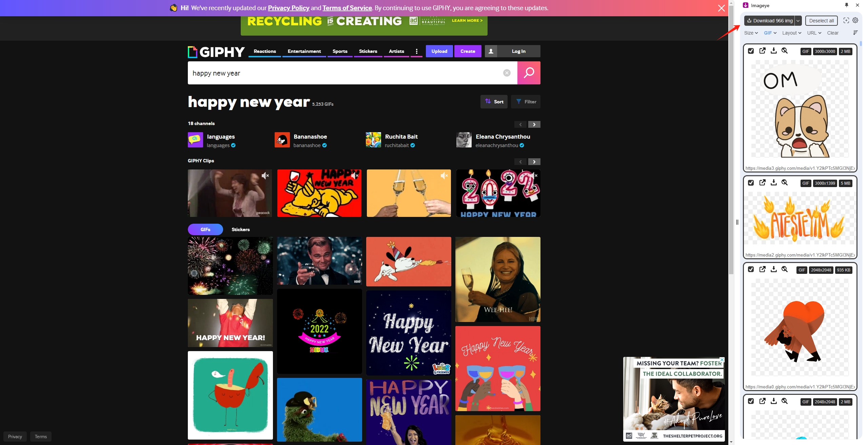
Task: Click the GIF filter dropdown in Imageye
Action: point(770,32)
